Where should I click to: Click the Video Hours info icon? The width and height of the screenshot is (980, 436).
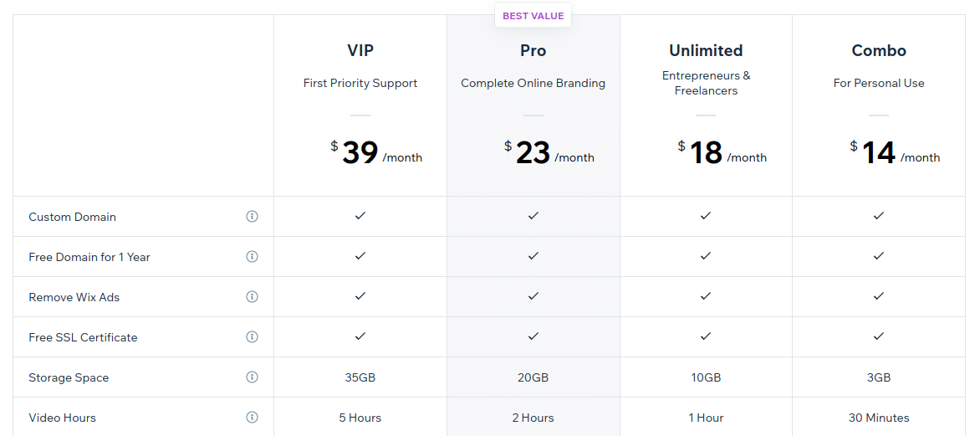tap(252, 418)
